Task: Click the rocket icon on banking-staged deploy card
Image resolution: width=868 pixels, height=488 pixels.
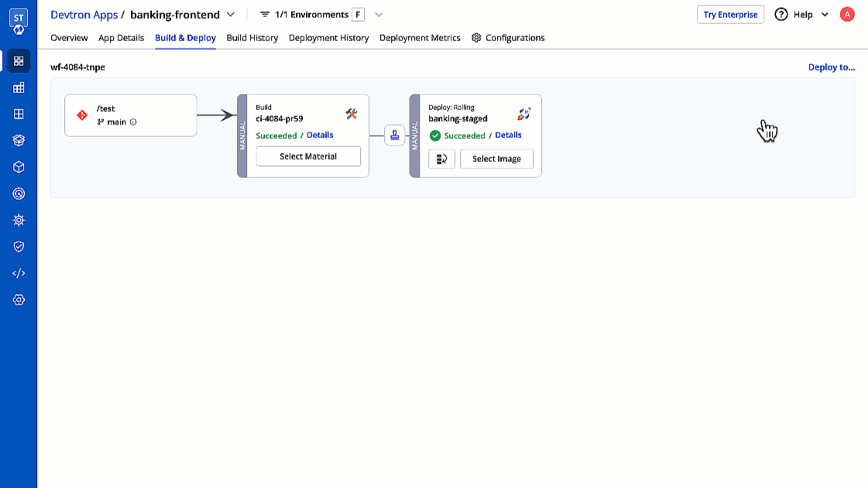Action: 524,113
